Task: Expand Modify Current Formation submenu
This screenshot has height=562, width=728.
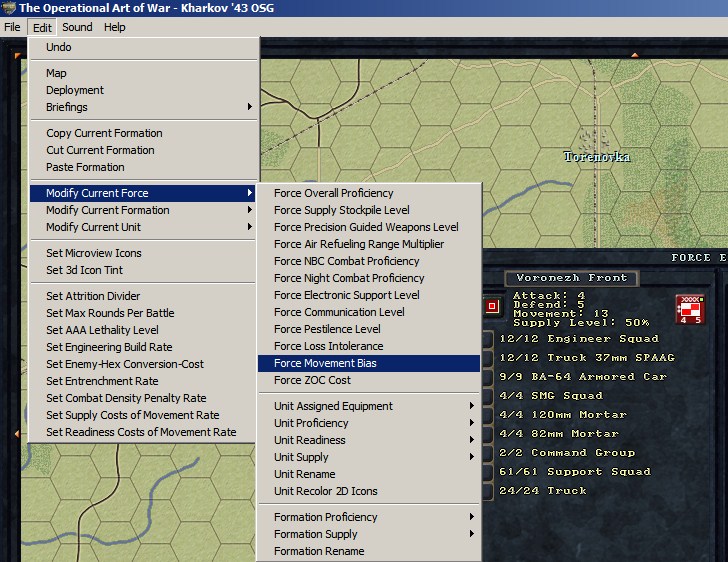Action: [x=143, y=210]
